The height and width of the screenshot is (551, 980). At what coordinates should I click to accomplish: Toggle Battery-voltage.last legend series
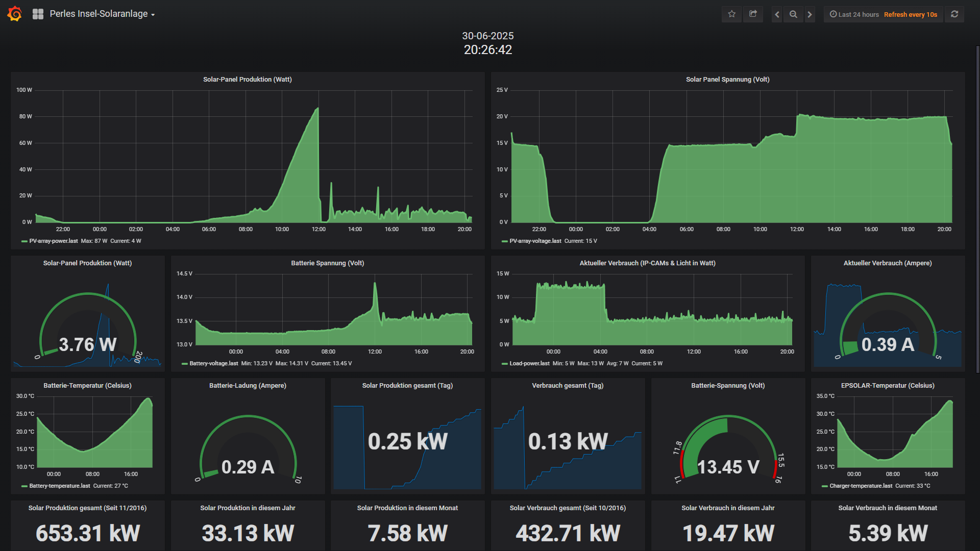click(213, 363)
